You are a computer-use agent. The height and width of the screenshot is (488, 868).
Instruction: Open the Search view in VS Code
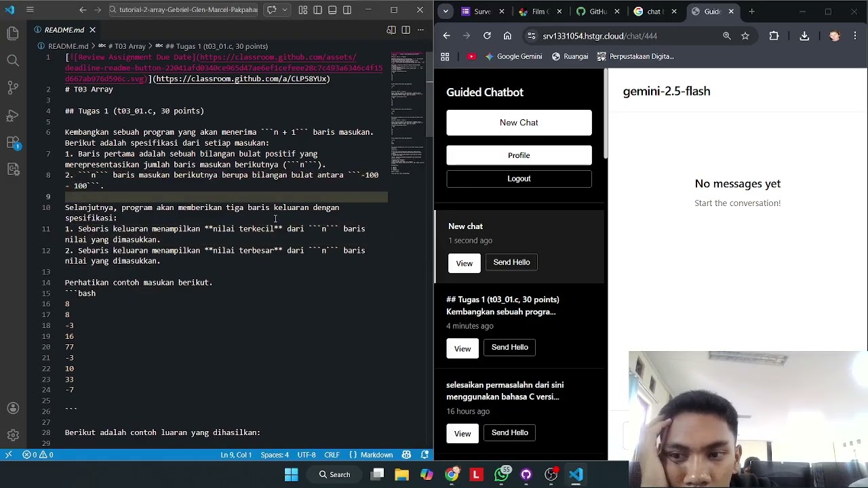point(12,61)
